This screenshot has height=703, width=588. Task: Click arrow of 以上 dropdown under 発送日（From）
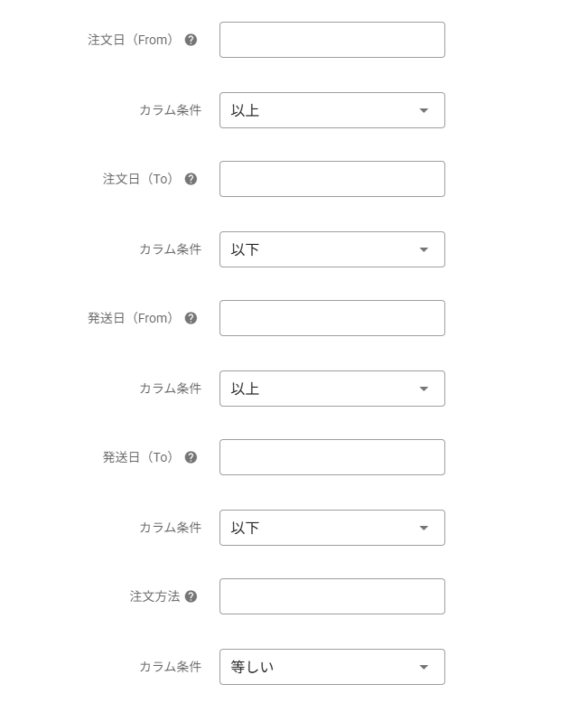point(424,389)
